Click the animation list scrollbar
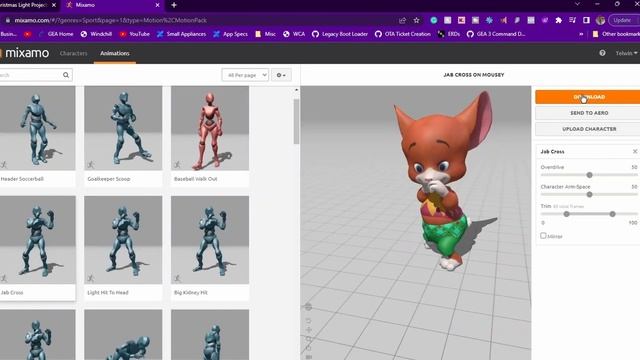The height and width of the screenshot is (360, 640). pos(296,122)
